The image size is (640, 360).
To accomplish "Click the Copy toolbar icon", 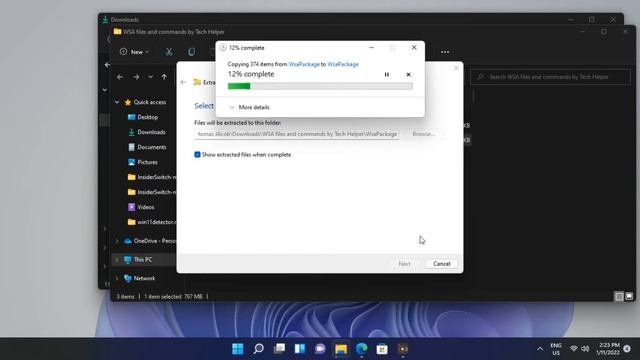I will coord(191,52).
